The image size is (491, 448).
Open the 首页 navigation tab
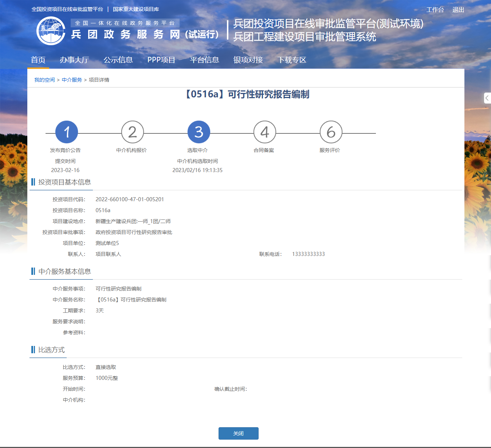pyautogui.click(x=38, y=60)
